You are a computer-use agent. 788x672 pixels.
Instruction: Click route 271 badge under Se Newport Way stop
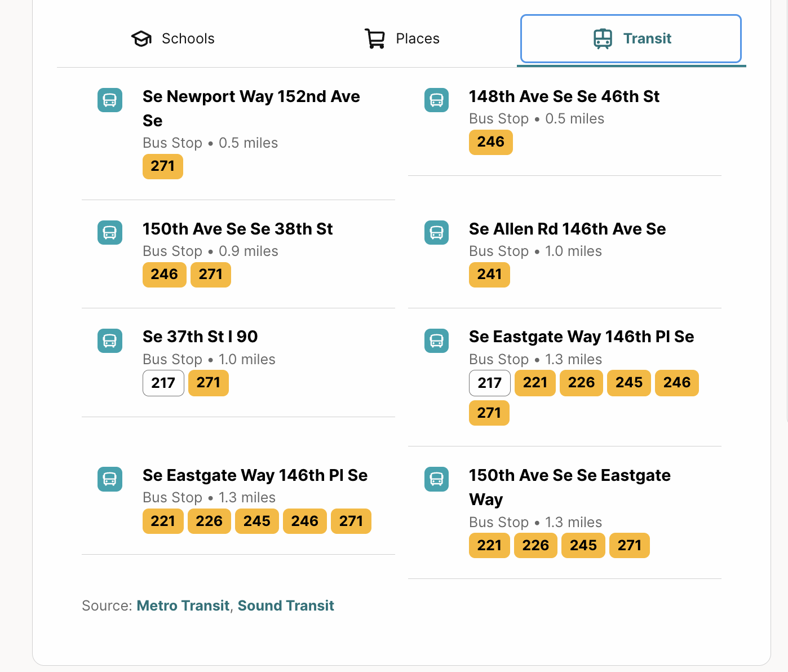tap(163, 166)
